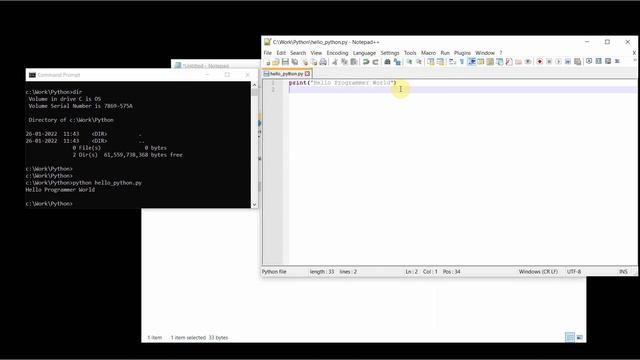Click the Python file status bar entry

pyautogui.click(x=274, y=272)
